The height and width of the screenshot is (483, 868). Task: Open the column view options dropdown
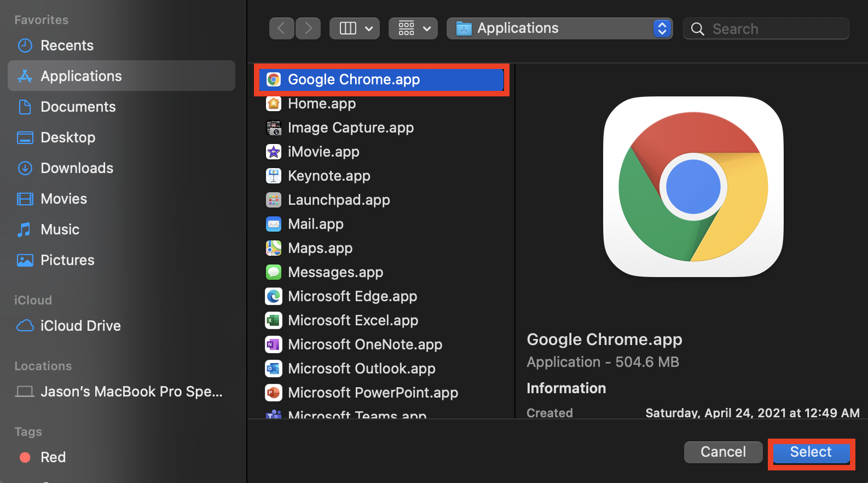click(355, 28)
